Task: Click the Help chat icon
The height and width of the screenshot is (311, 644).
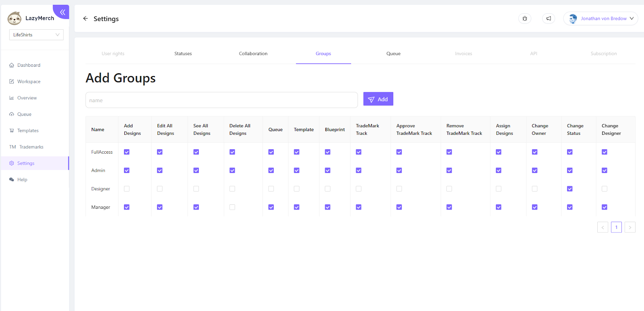Action: coord(12,180)
